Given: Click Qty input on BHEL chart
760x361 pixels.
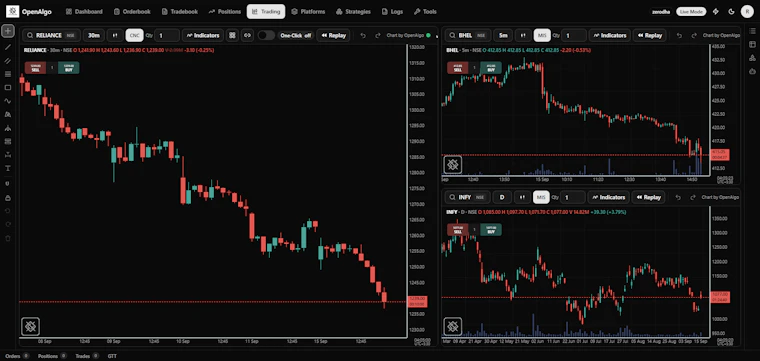Looking at the screenshot, I should click(574, 35).
